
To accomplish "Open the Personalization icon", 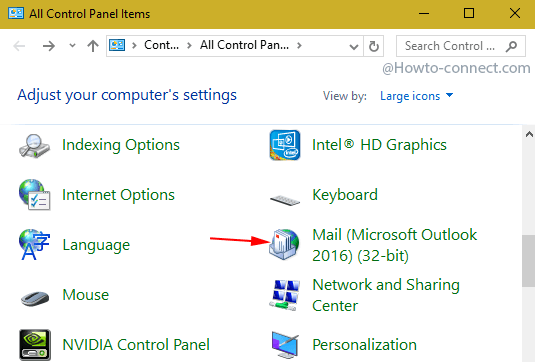I will [285, 345].
